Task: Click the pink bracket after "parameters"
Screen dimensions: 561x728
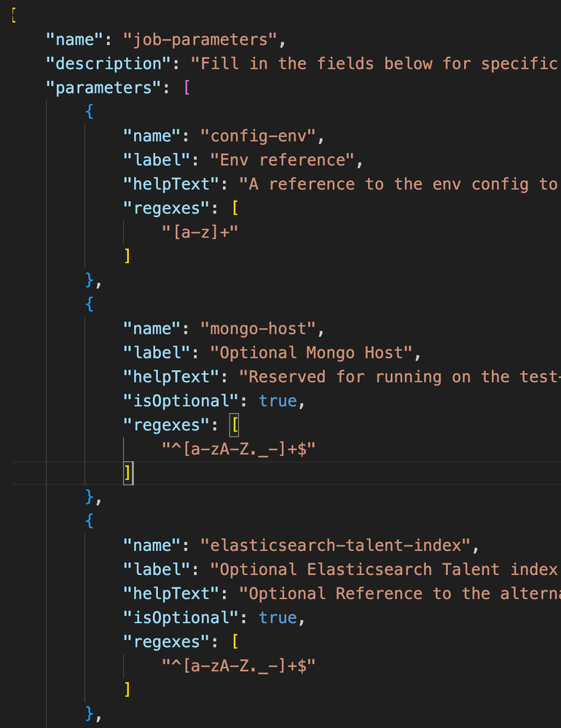Action: click(x=187, y=87)
